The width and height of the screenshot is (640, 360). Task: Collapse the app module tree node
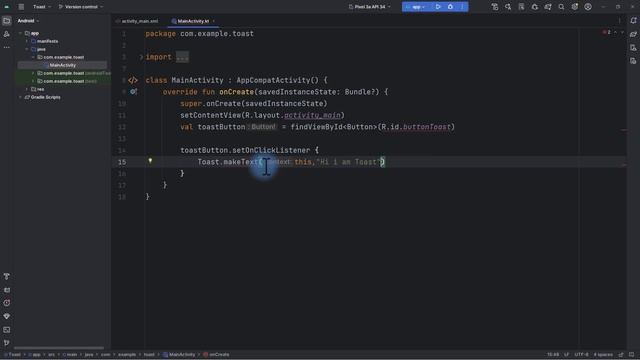(x=20, y=33)
